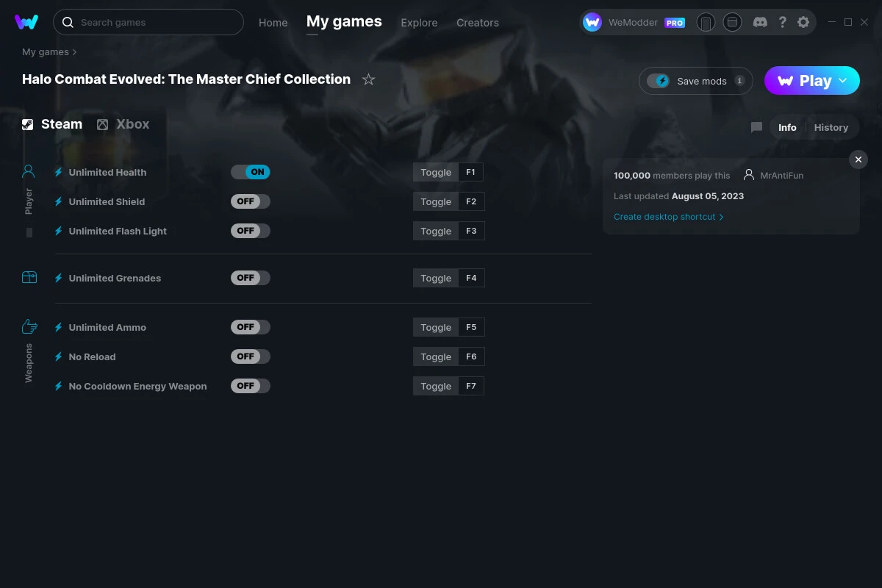
Task: Enable No Reload toggle
Action: [x=251, y=356]
